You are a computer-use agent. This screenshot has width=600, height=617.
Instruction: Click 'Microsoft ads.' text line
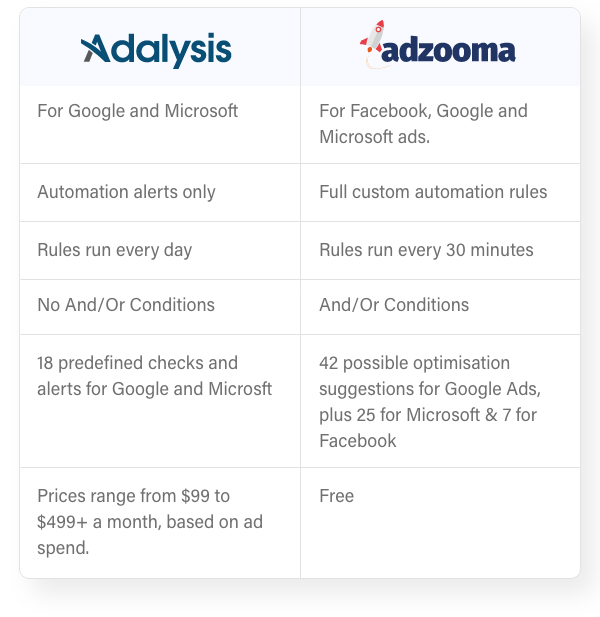coord(375,137)
